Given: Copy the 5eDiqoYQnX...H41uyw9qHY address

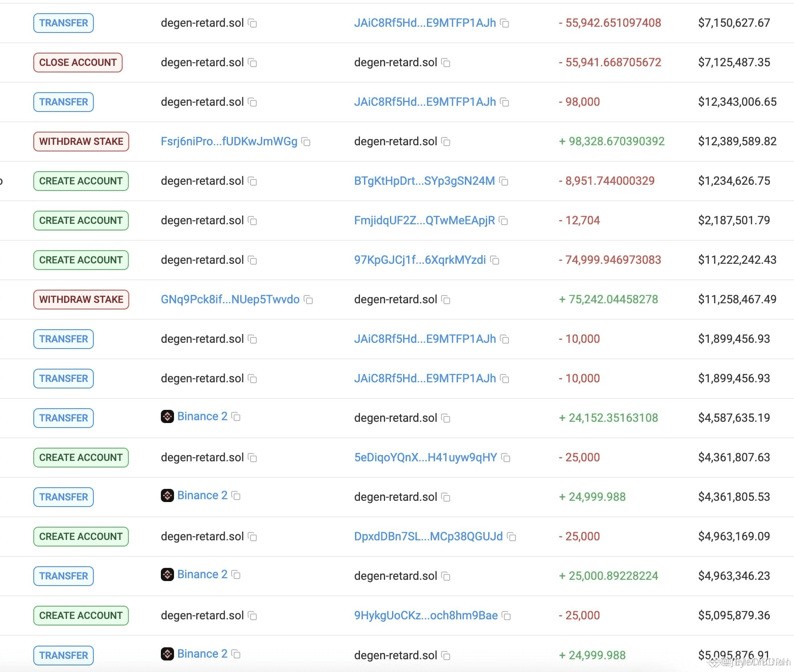Looking at the screenshot, I should pos(506,458).
